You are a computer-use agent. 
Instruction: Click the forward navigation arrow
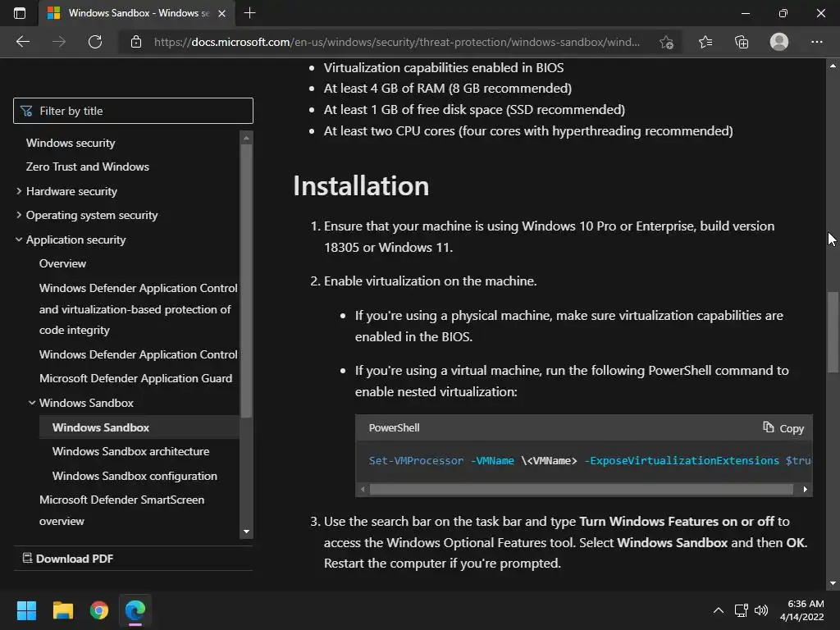click(59, 42)
